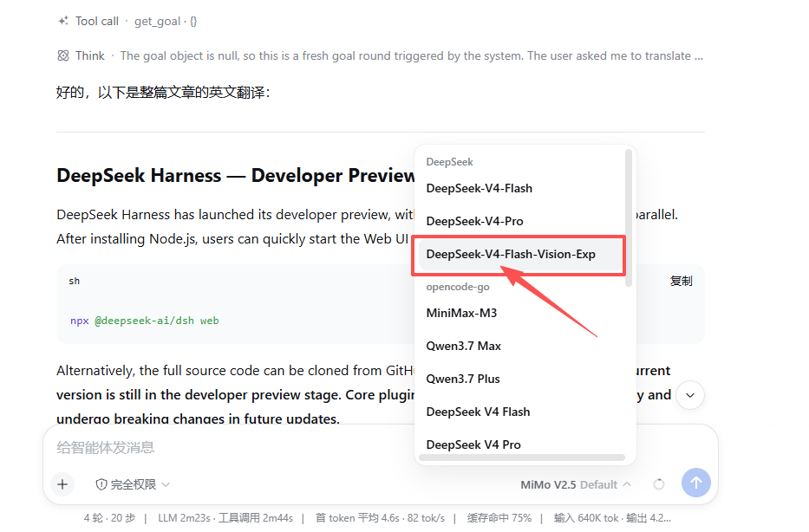Click the 首 token 平均 4.6s · 82 tok/s status
The width and height of the screenshot is (809, 532).
[381, 518]
